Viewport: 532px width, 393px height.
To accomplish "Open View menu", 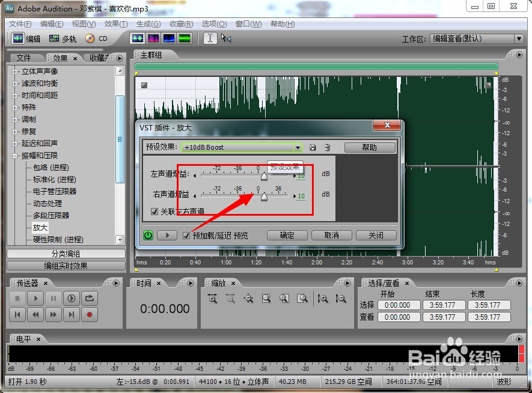I will (x=84, y=24).
